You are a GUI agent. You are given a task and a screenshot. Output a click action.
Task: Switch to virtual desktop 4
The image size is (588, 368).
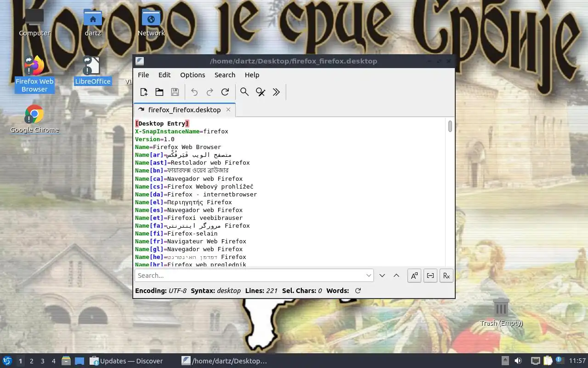coord(53,361)
